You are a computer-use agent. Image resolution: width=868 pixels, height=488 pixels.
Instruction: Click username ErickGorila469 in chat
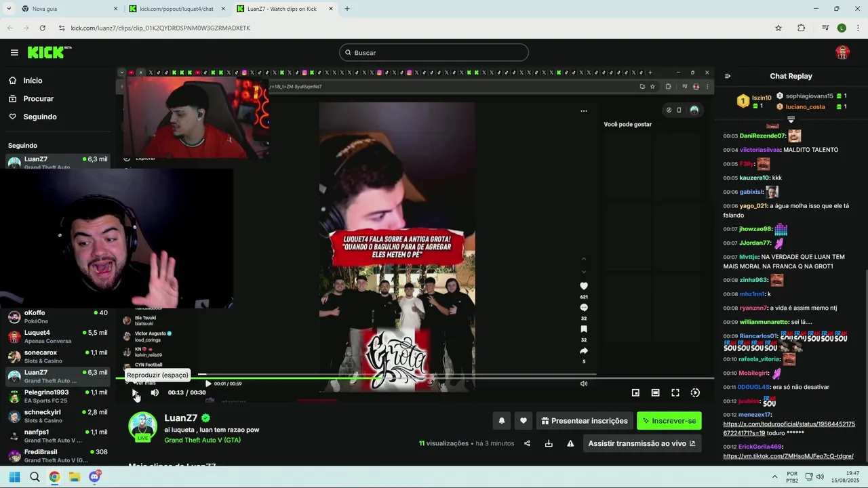point(760,447)
